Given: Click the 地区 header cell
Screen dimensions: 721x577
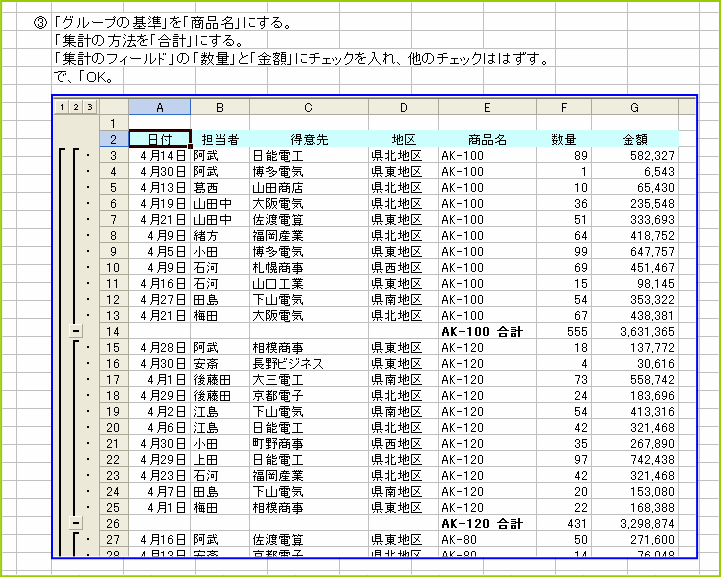Looking at the screenshot, I should [403, 139].
